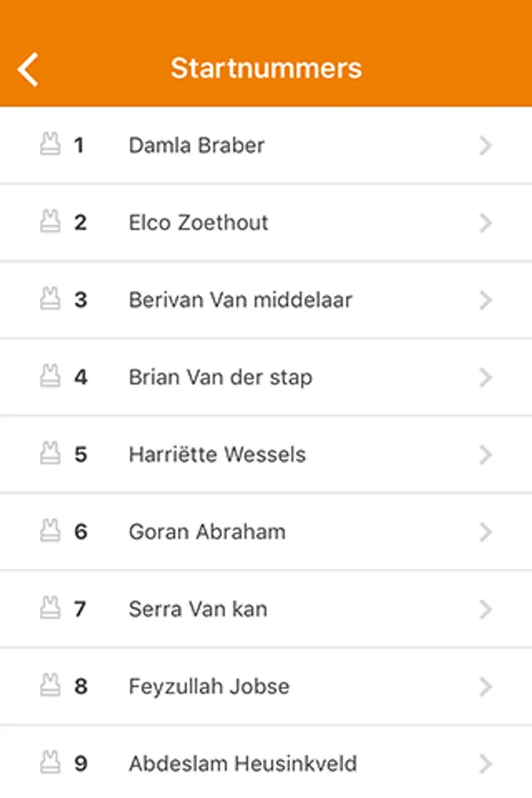Open Feyzullah Jobse's start number entry
Image resolution: width=532 pixels, height=798 pixels.
click(209, 686)
